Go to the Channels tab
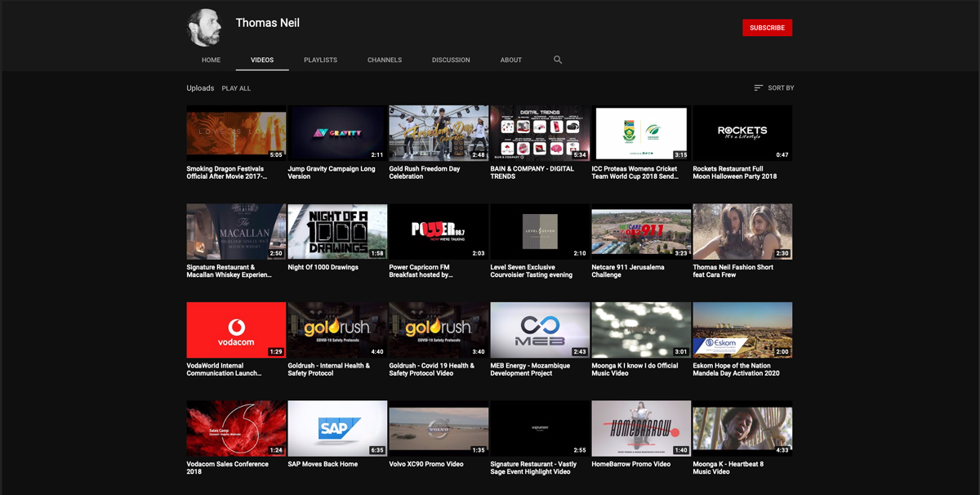 [x=384, y=60]
